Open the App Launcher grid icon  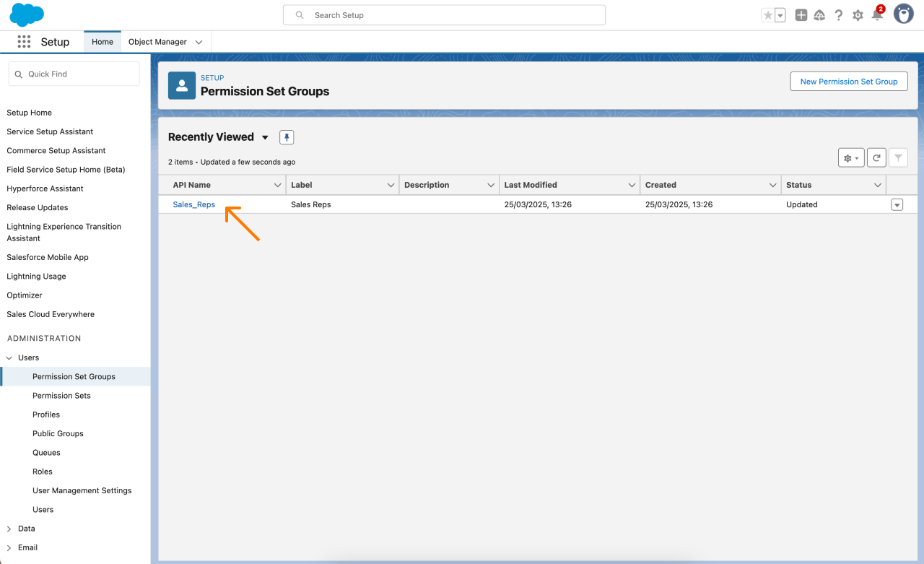[24, 42]
